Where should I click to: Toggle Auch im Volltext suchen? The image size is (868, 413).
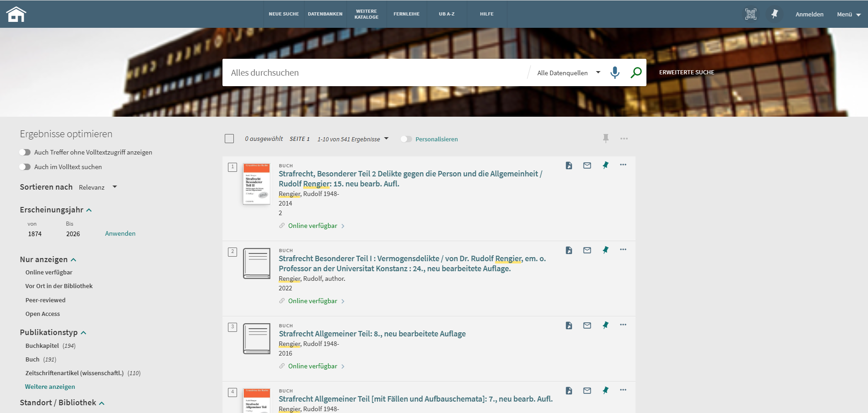pyautogui.click(x=25, y=167)
